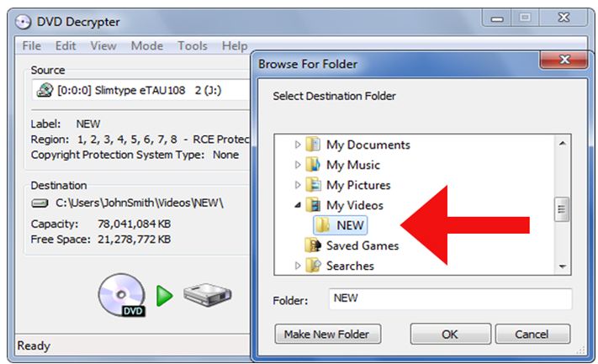Click the DVD Decrypter title bar disc icon
The width and height of the screenshot is (598, 364).
coord(23,22)
